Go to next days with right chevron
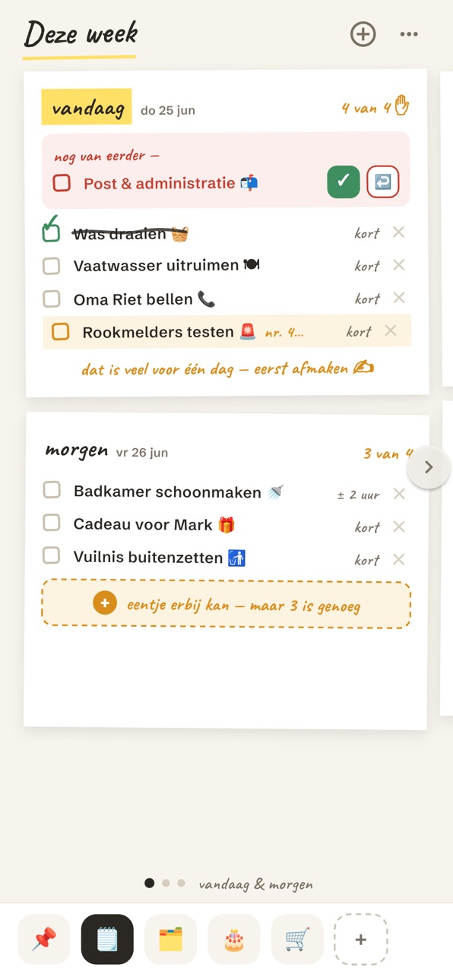This screenshot has height=980, width=453. 429,467
